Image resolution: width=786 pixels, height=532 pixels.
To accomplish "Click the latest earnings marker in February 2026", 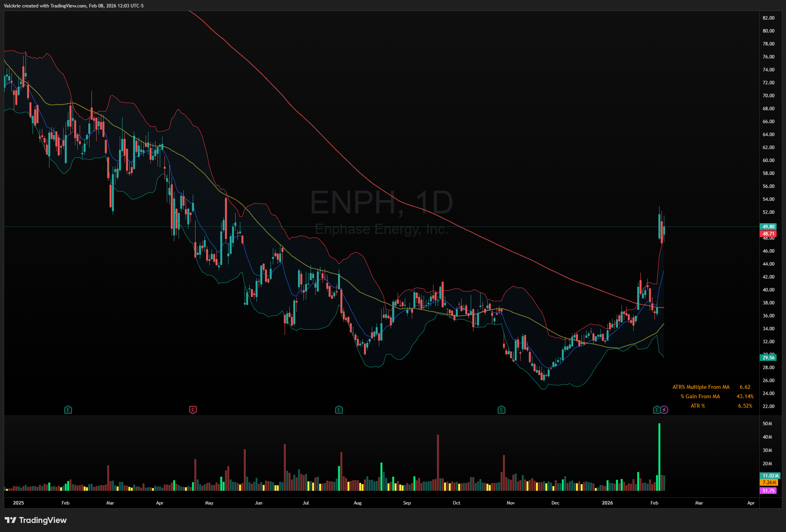I will (x=656, y=410).
